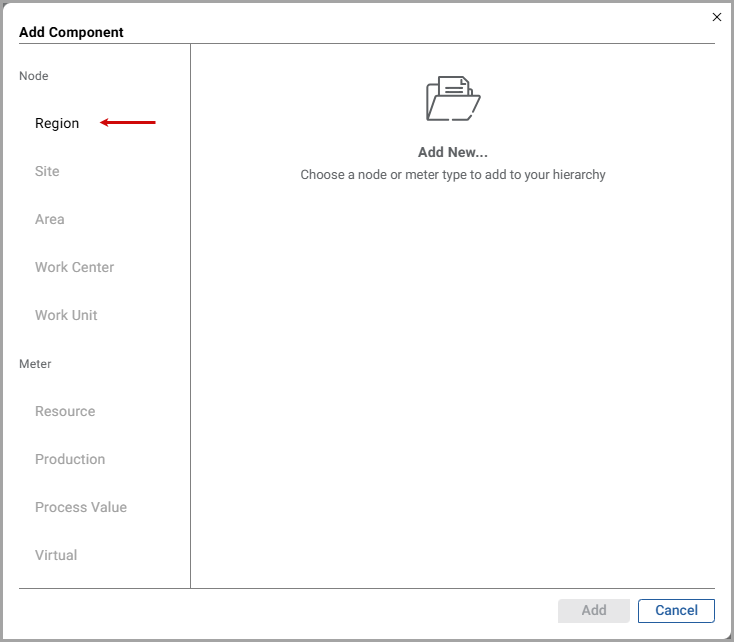
Task: Click the Meter section header
Action: click(x=35, y=364)
